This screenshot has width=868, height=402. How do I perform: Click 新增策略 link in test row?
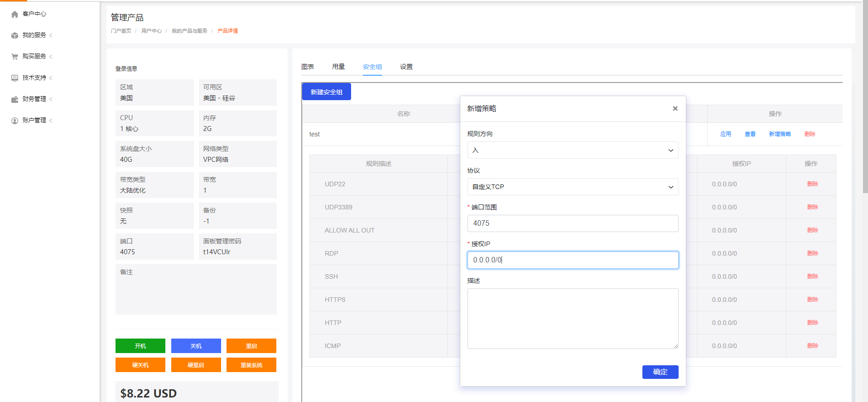(x=780, y=134)
